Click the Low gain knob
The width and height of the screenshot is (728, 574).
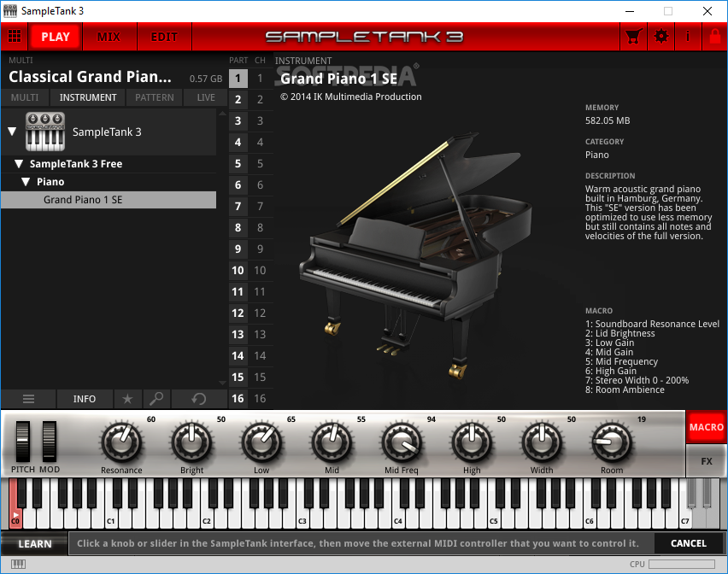(x=261, y=442)
